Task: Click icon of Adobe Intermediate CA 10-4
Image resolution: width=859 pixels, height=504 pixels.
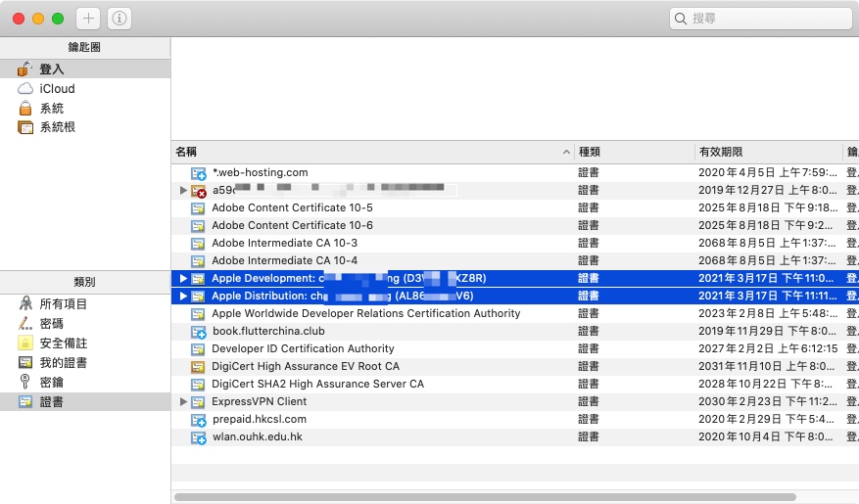Action: (x=197, y=261)
